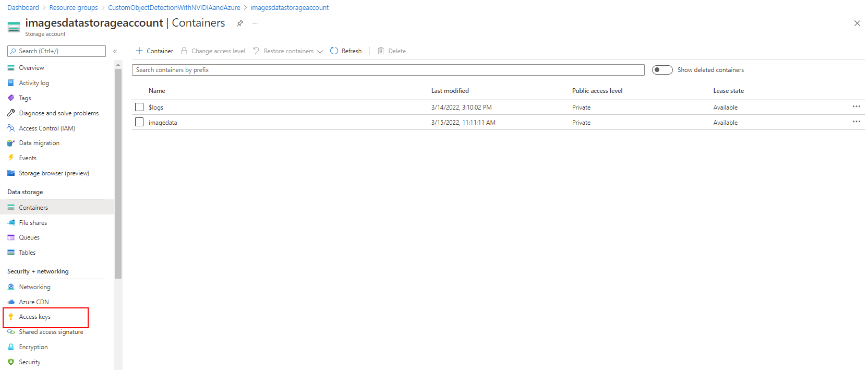Click the Security shield icon
The width and height of the screenshot is (868, 370).
pos(11,362)
